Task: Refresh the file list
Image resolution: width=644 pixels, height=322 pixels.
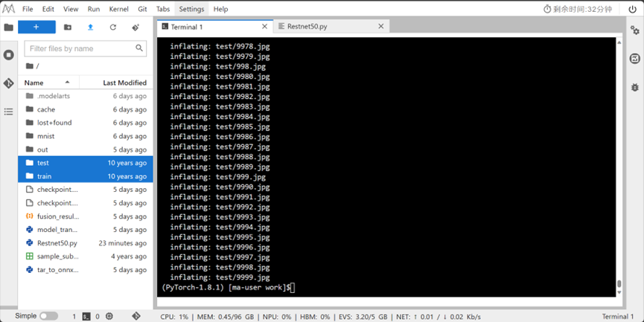Action: 113,27
